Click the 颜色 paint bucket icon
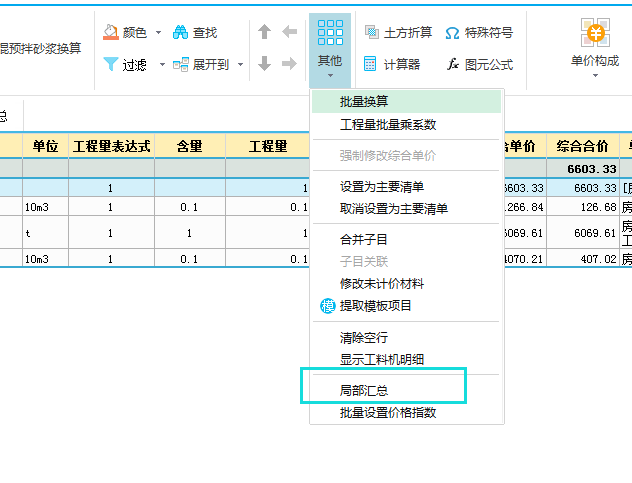This screenshot has height=483, width=632. (110, 32)
